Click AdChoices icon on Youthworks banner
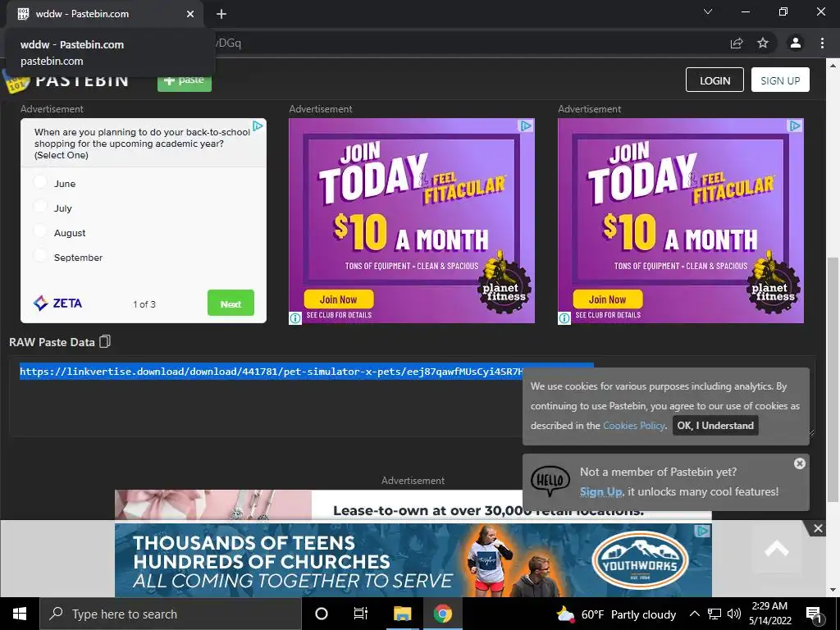Viewport: 840px width, 630px height. (702, 531)
